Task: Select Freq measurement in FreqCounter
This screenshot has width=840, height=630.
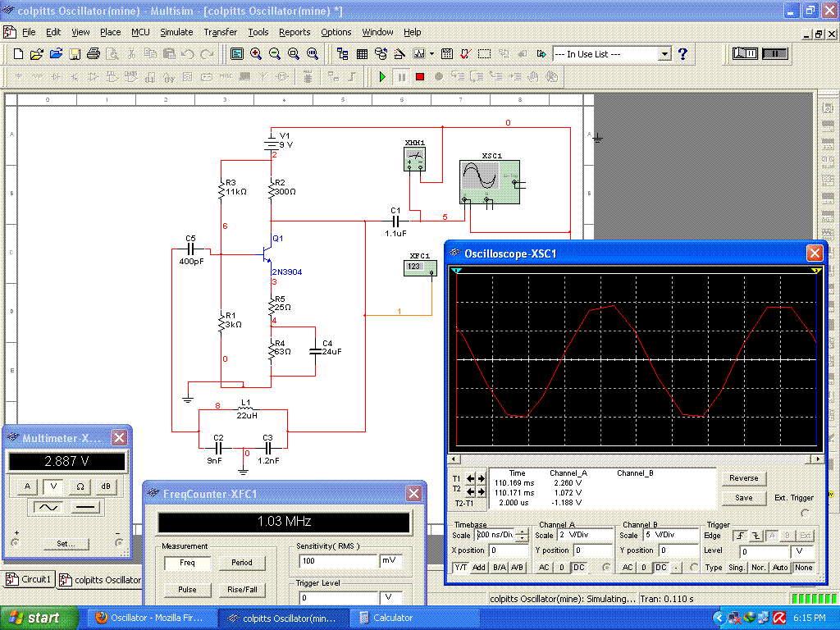Action: click(x=188, y=563)
